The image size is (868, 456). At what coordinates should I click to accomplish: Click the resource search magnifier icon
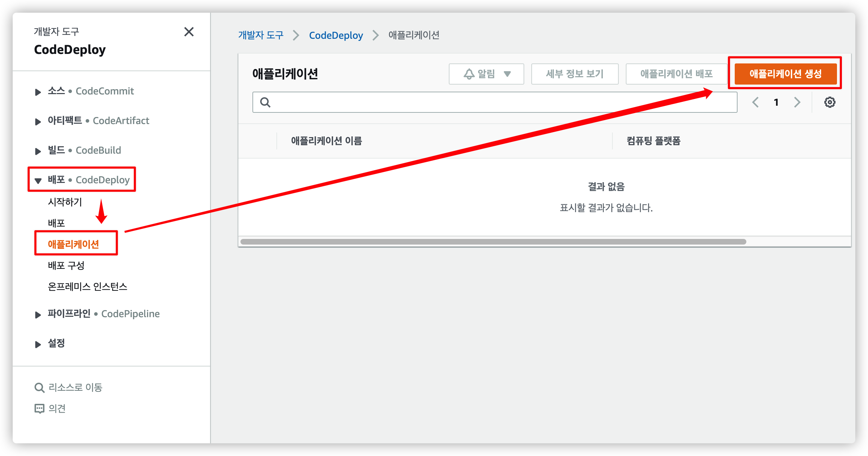click(39, 388)
